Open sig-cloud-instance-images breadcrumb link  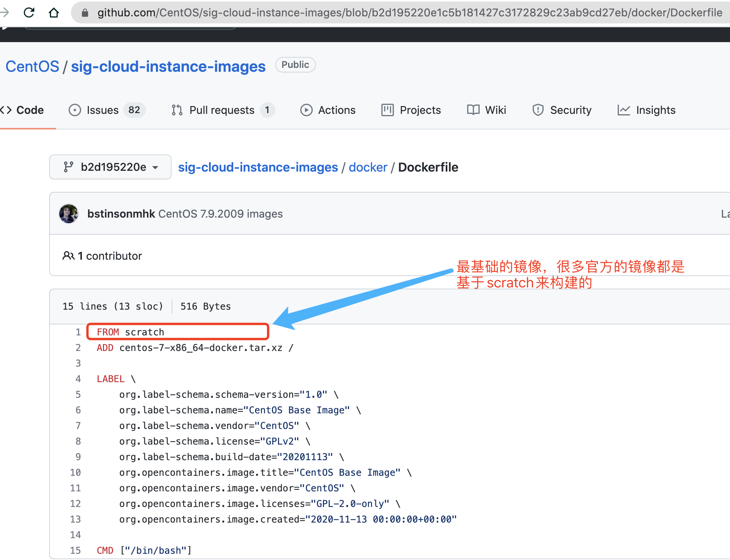click(258, 167)
